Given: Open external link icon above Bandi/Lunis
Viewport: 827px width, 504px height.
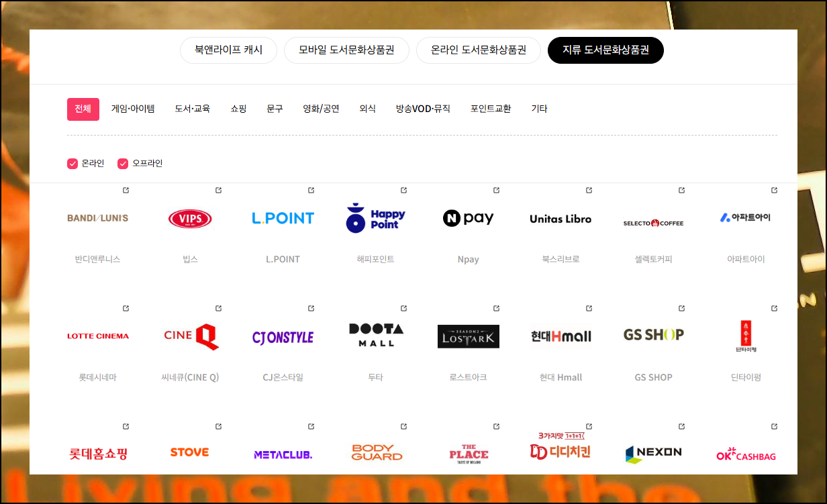Looking at the screenshot, I should [126, 191].
